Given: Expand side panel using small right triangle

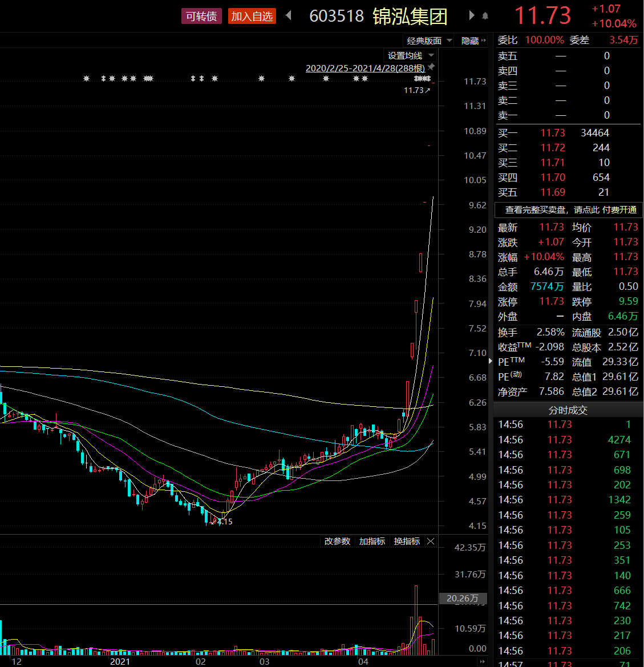Looking at the screenshot, I should point(491,361).
